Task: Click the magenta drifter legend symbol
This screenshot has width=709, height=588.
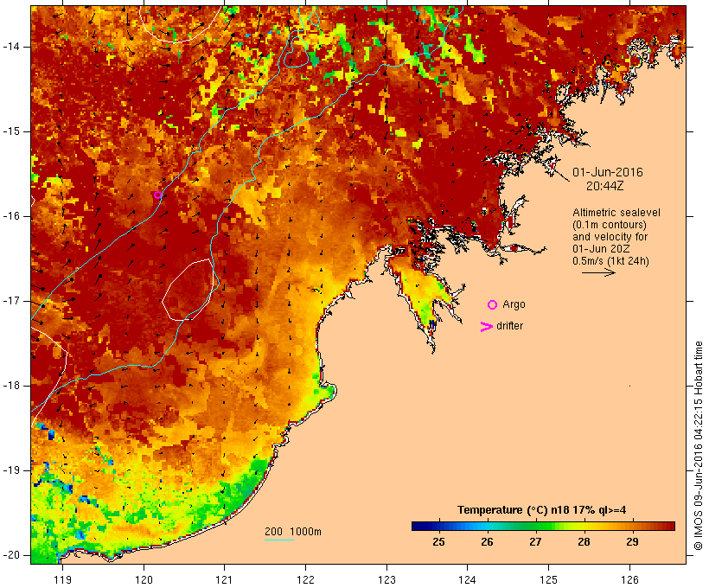Action: (x=486, y=327)
